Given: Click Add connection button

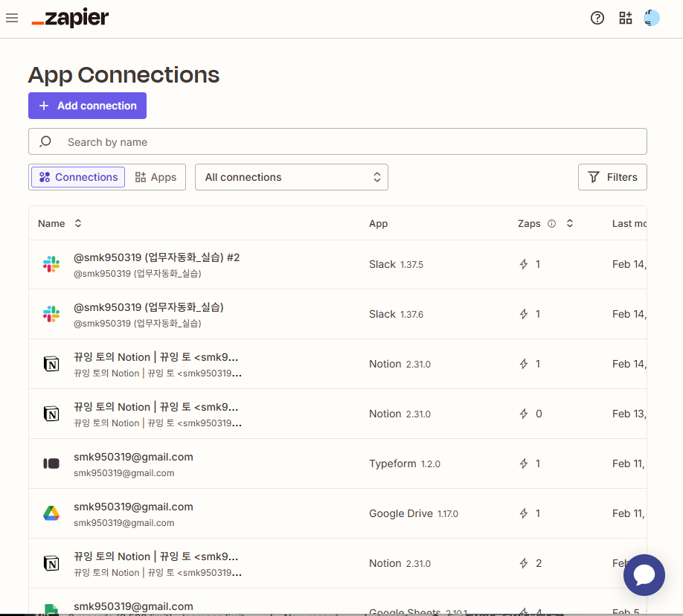Looking at the screenshot, I should point(87,106).
